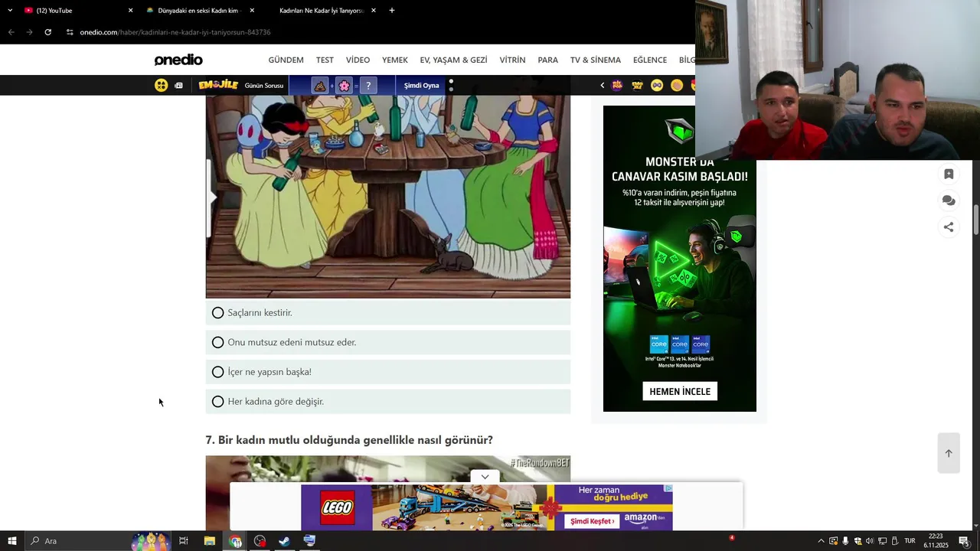Click the TUR language indicator
This screenshot has height=551, width=980.
(910, 541)
